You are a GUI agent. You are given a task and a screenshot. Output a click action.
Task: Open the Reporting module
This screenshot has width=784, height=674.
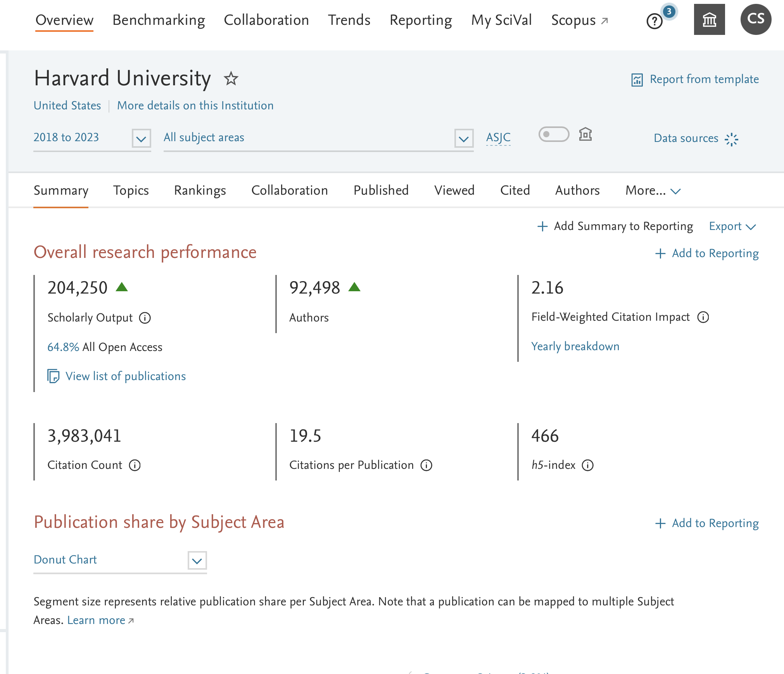pos(421,20)
